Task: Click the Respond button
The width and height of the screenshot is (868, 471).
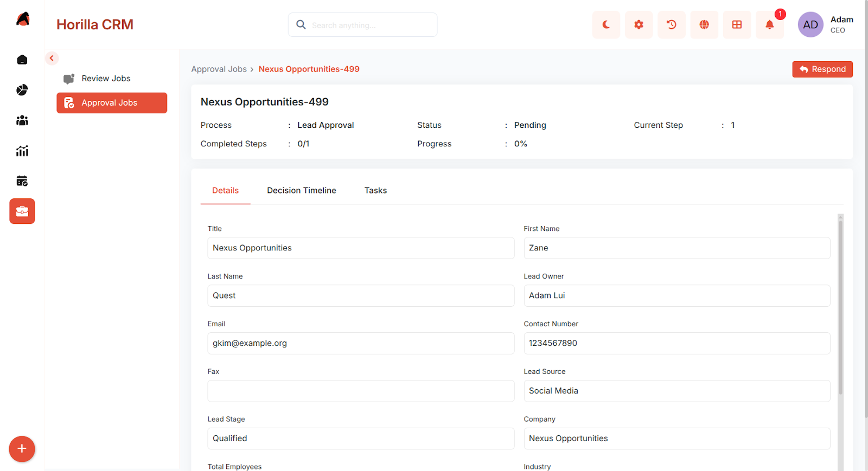Action: 822,69
